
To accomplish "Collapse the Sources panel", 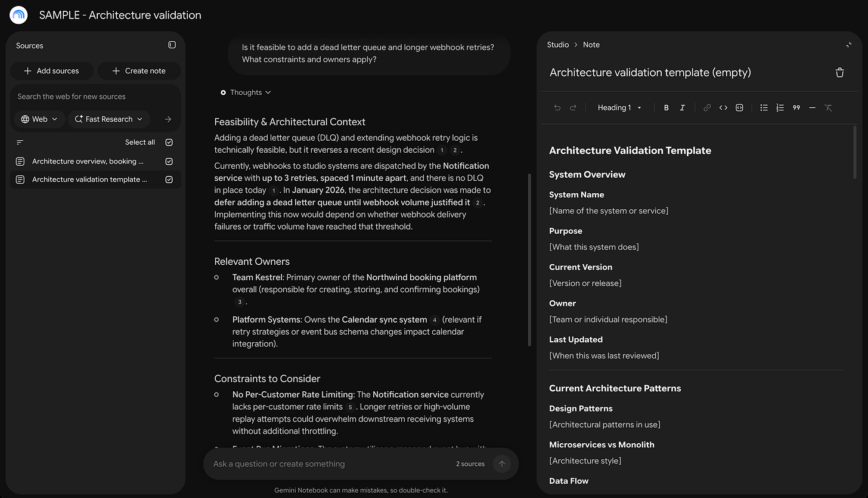I will (x=172, y=45).
